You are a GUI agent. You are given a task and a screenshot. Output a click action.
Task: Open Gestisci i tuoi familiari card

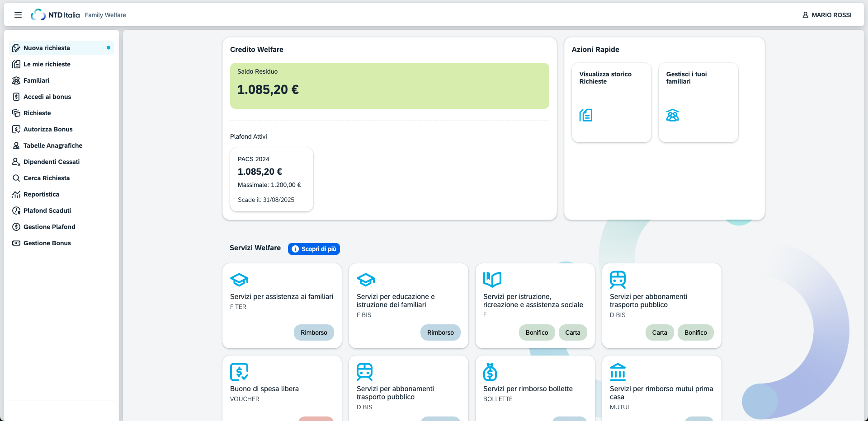(698, 103)
